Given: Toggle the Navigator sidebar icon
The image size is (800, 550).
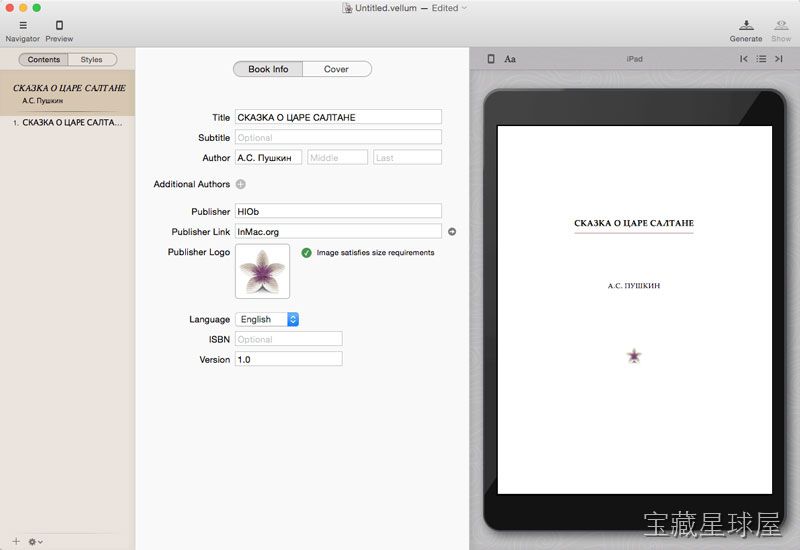Looking at the screenshot, I should pos(23,25).
